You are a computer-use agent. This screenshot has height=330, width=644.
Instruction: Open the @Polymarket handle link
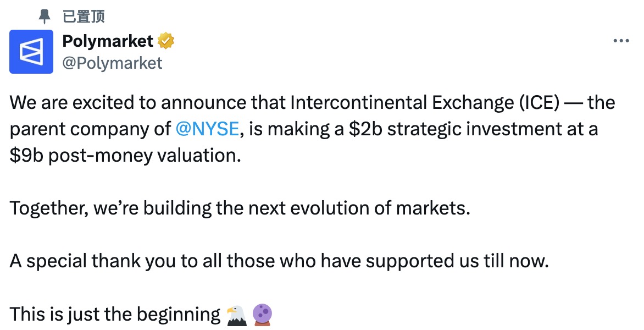(112, 63)
